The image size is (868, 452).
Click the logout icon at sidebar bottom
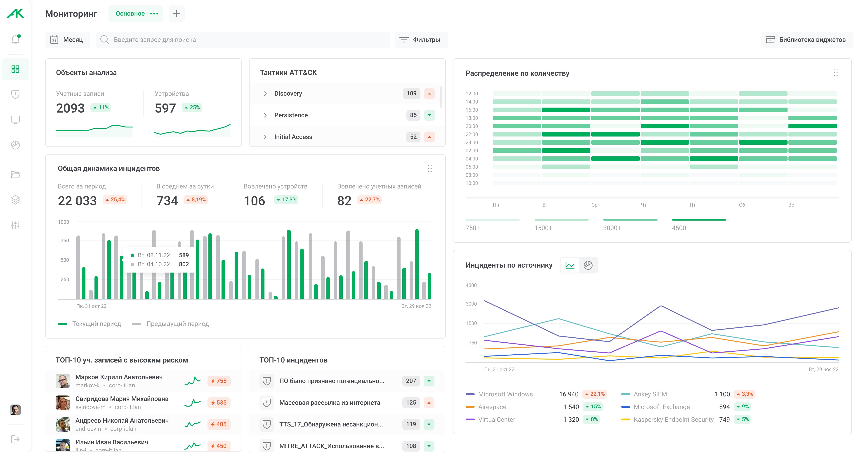(15, 439)
